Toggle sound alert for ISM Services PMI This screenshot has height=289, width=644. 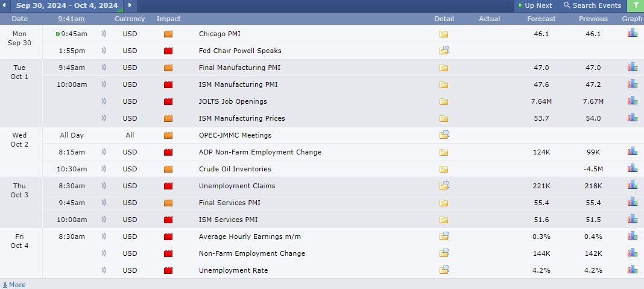pos(104,219)
